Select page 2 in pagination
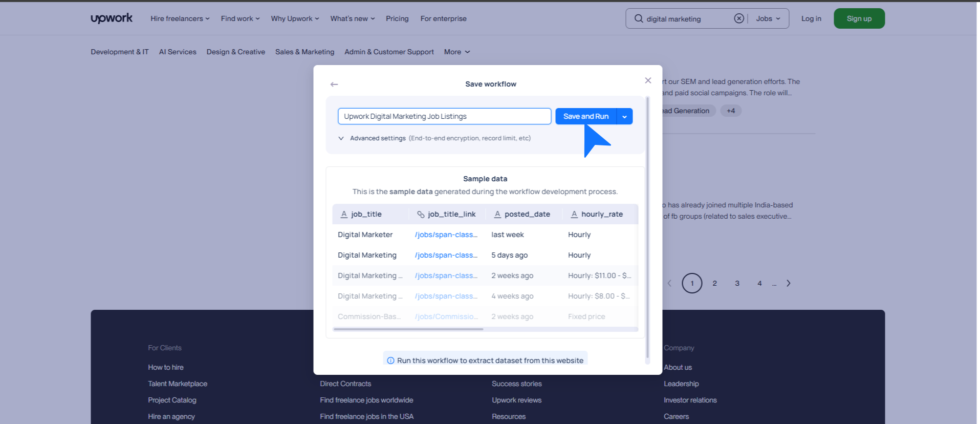The width and height of the screenshot is (980, 424). point(714,283)
